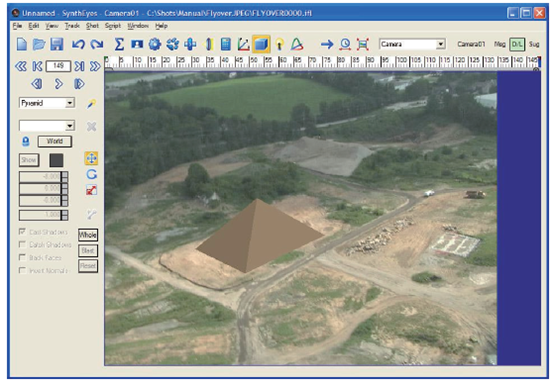Click the toolbar icon with red-cornered image frame
Screen dimensions: 554x383
(363, 45)
